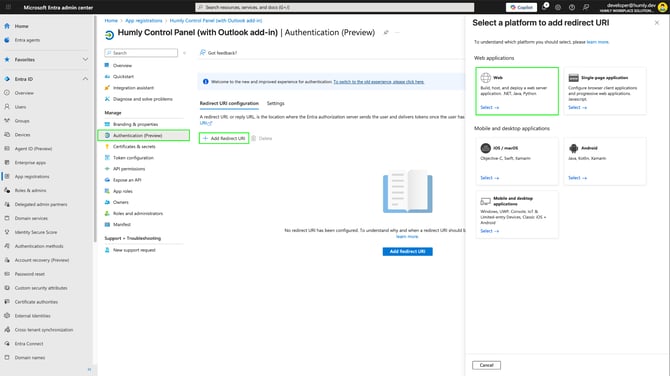Click the + Add Redirect URI toolbar button

(x=224, y=138)
